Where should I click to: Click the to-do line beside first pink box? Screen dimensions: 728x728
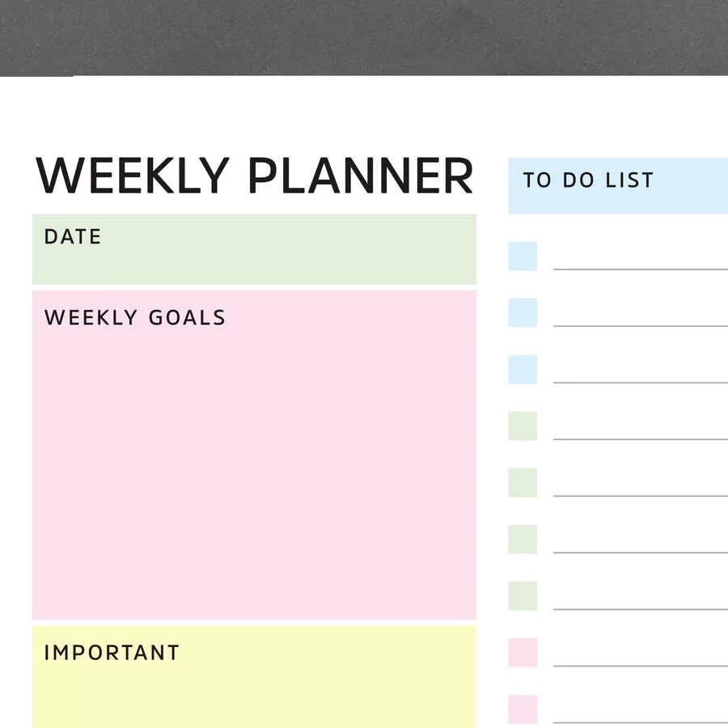click(x=641, y=666)
